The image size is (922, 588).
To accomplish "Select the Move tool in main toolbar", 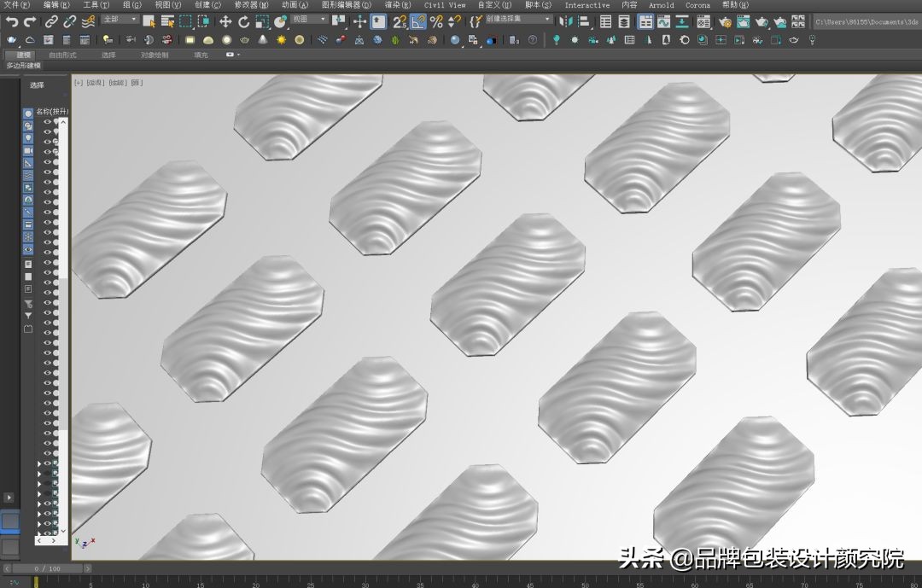I will coord(225,21).
